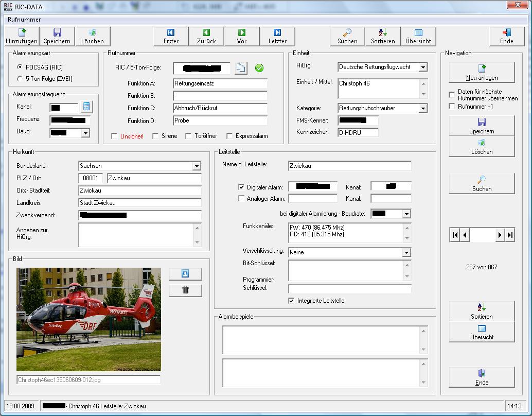Click the Neu anlegen button
532x416 pixels.
[x=482, y=73]
